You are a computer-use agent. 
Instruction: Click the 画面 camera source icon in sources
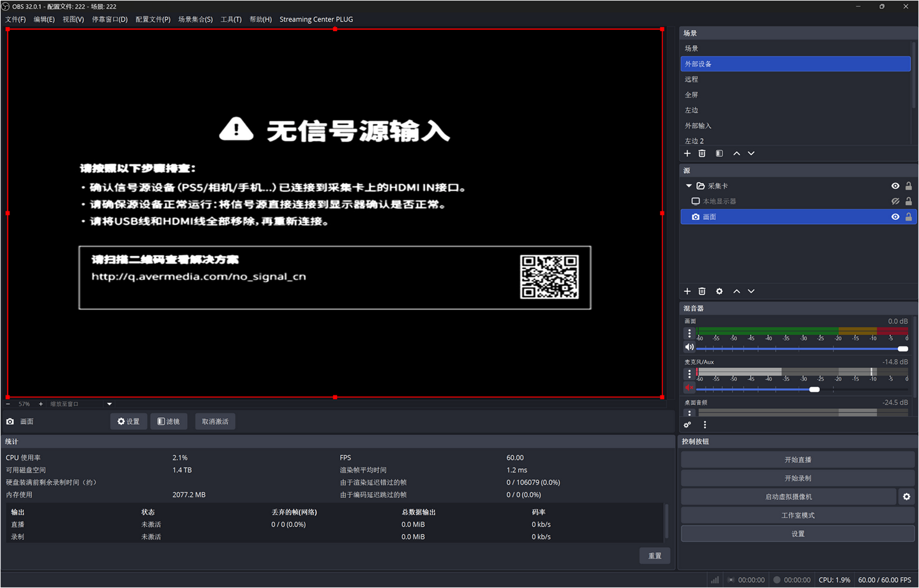[x=696, y=217]
